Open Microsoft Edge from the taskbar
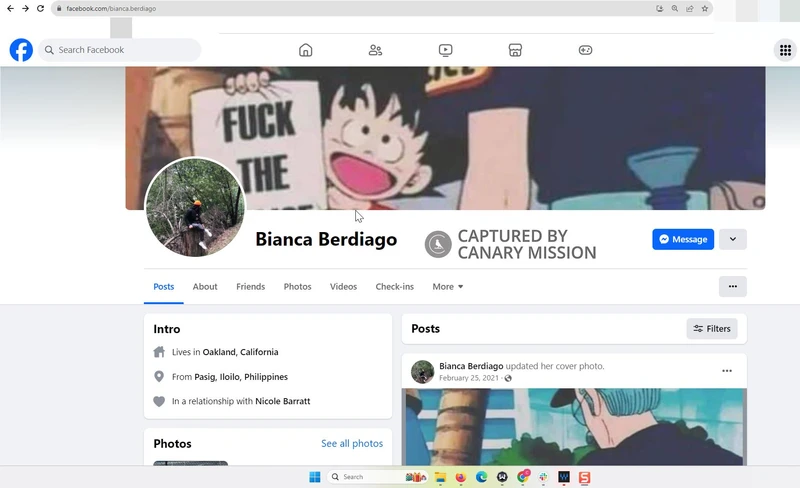The height and width of the screenshot is (488, 800). pos(482,477)
